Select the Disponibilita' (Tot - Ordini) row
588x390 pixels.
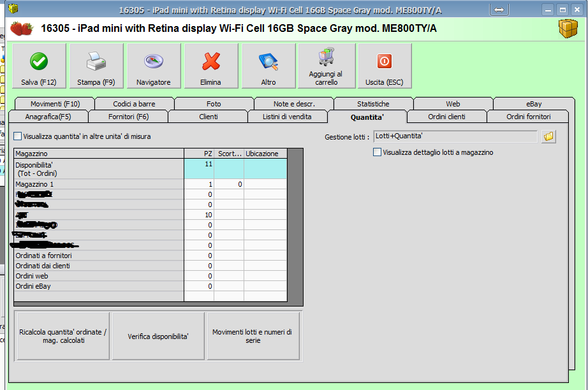point(151,169)
